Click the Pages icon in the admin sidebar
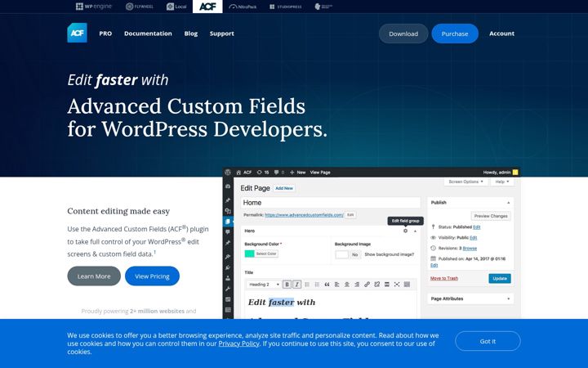The image size is (588, 368). click(x=228, y=222)
